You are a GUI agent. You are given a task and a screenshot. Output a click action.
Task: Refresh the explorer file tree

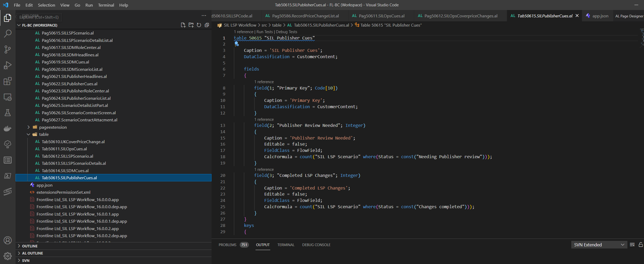pos(199,25)
